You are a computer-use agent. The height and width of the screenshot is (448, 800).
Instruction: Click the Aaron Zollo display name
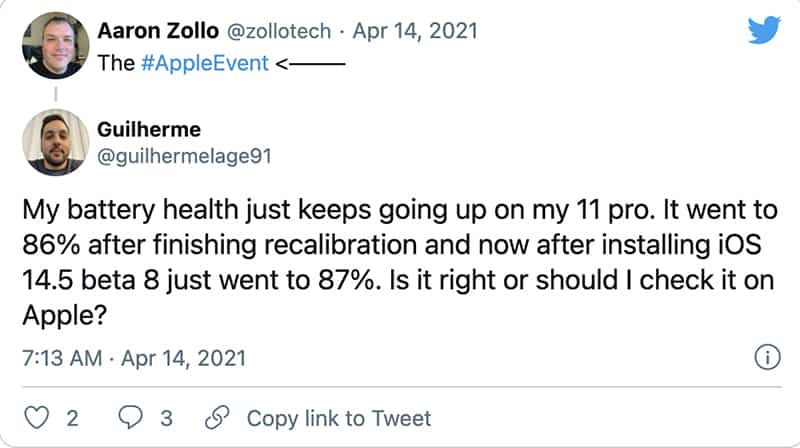point(161,31)
